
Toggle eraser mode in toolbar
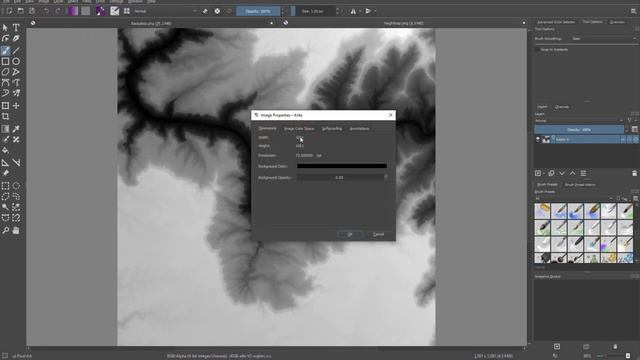[205, 11]
